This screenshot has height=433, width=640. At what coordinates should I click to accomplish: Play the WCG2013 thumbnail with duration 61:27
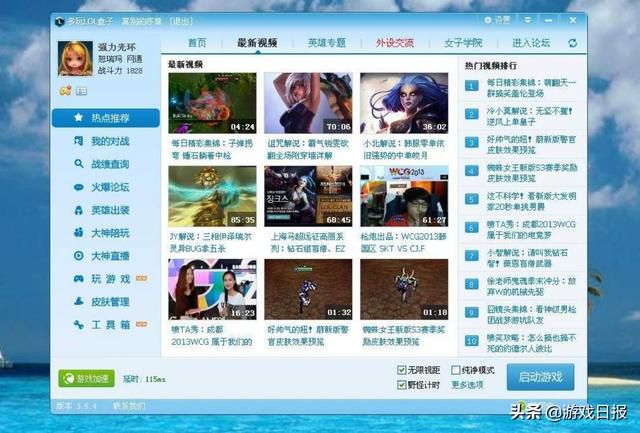404,196
